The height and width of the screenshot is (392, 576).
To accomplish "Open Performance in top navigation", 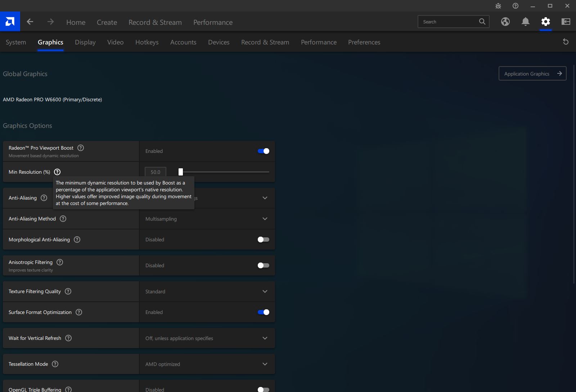I will click(x=213, y=22).
